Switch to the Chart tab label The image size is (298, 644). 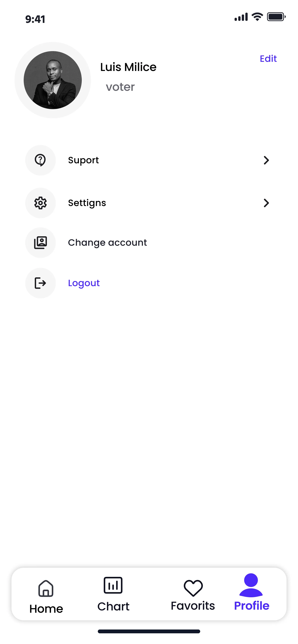113,606
